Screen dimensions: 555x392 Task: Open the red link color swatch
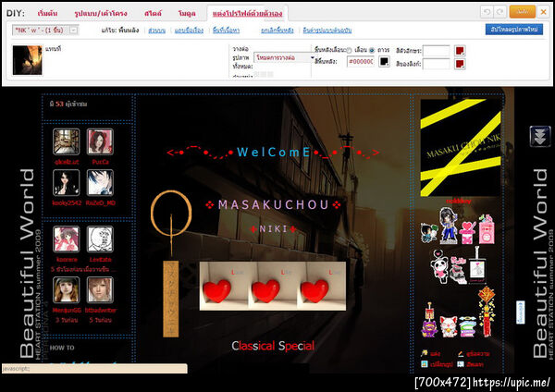(460, 64)
